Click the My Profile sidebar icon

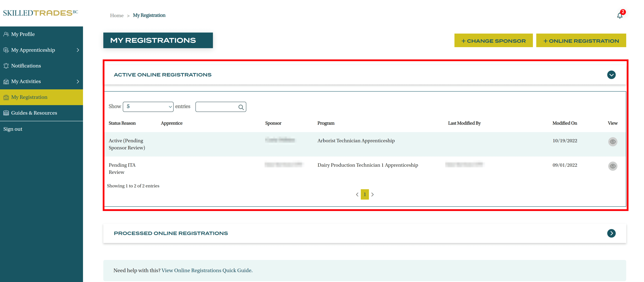click(6, 34)
